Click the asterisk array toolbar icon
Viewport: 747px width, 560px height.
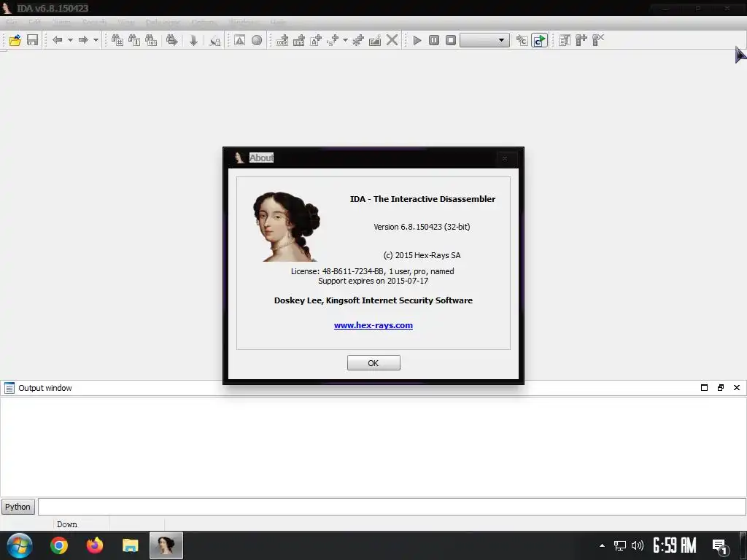click(x=357, y=40)
